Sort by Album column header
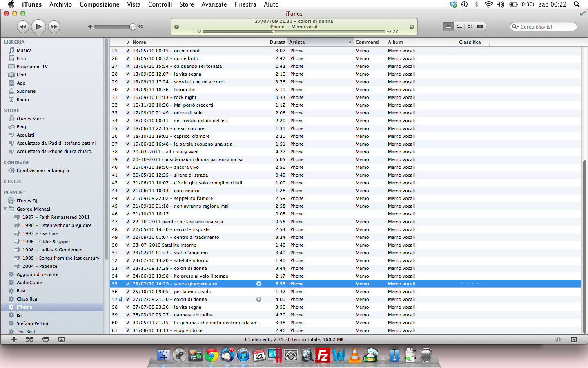This screenshot has height=368, width=588. (421, 42)
